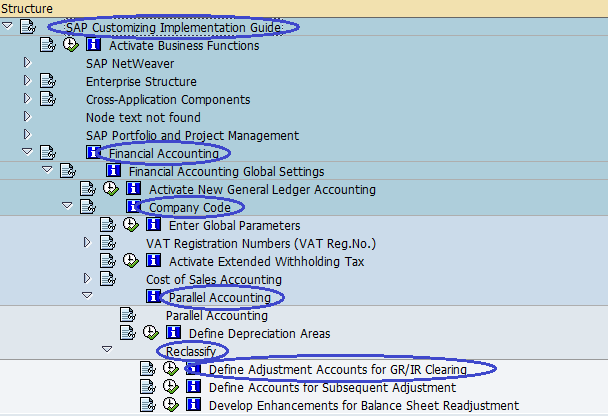Image resolution: width=608 pixels, height=416 pixels.
Task: Expand Cross-Application Components node
Action: [x=27, y=98]
